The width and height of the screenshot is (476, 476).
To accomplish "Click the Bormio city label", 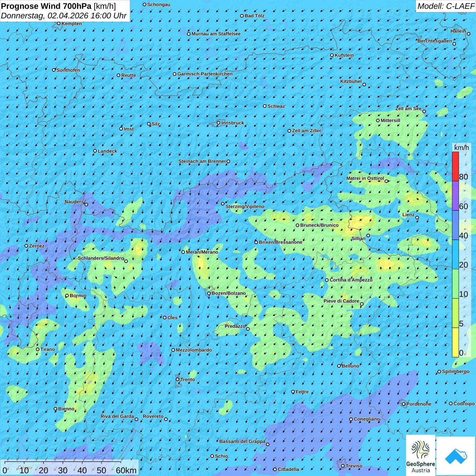I will click(78, 295).
